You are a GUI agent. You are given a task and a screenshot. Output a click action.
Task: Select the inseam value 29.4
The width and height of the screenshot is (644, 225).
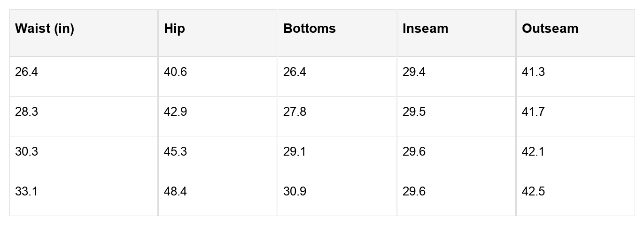[x=414, y=72]
